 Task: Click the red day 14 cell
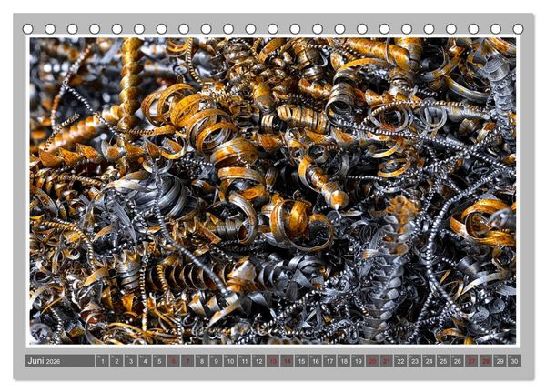point(288,361)
